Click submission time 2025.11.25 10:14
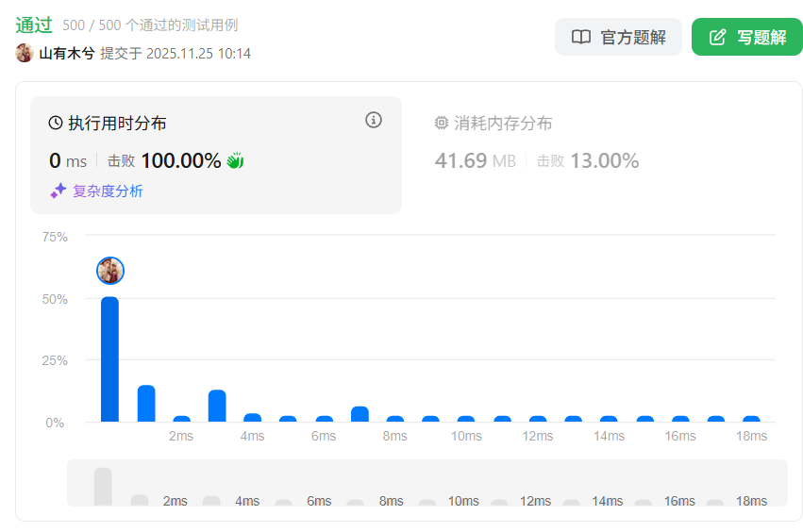Image resolution: width=803 pixels, height=532 pixels. pos(198,53)
